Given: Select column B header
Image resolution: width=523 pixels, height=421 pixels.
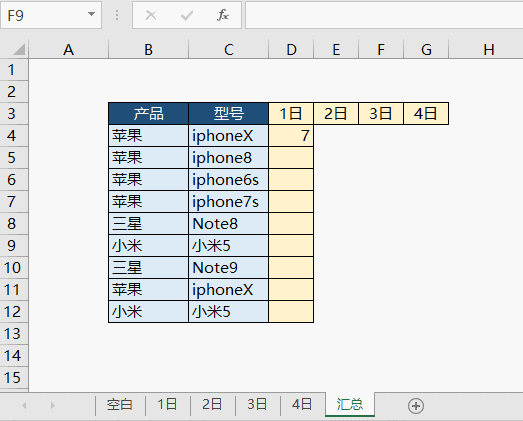Looking at the screenshot, I should click(148, 49).
